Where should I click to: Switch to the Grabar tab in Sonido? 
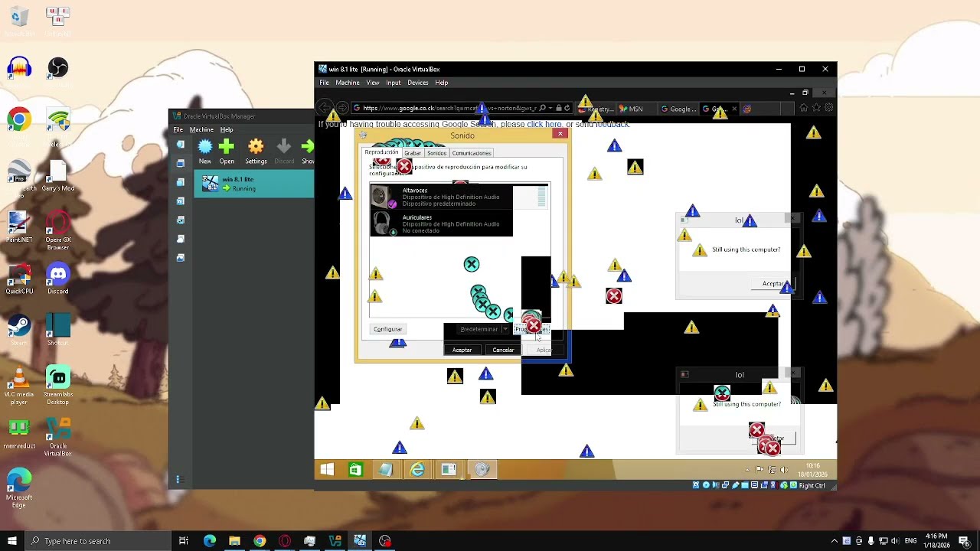(x=413, y=153)
